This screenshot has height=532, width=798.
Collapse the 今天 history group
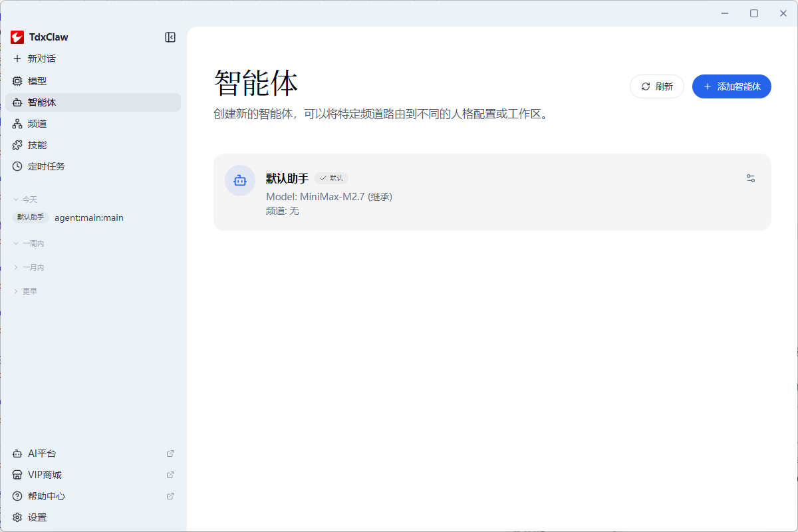(x=25, y=199)
